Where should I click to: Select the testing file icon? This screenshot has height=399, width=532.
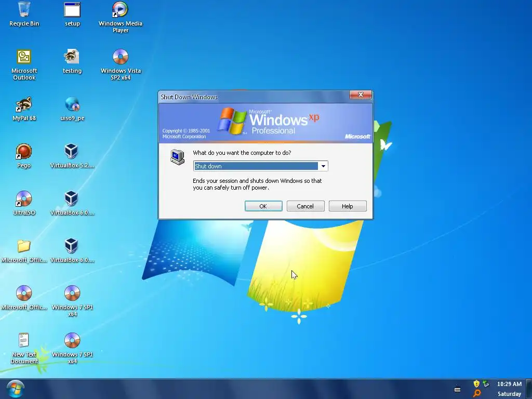(72, 61)
